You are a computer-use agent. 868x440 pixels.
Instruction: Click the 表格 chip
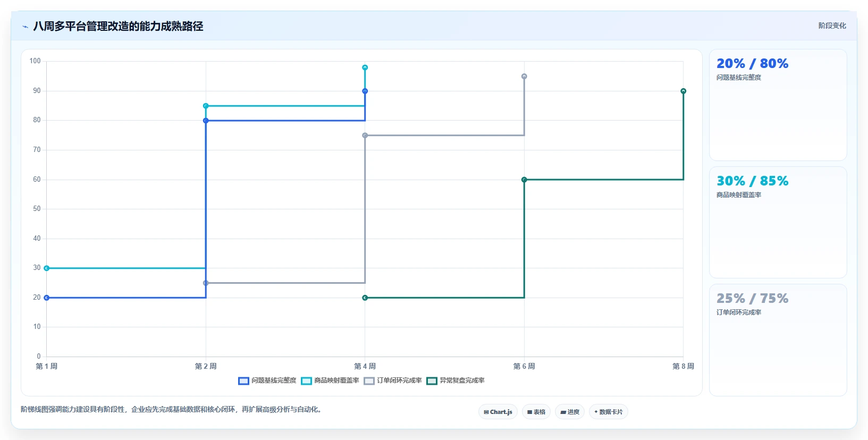point(536,412)
